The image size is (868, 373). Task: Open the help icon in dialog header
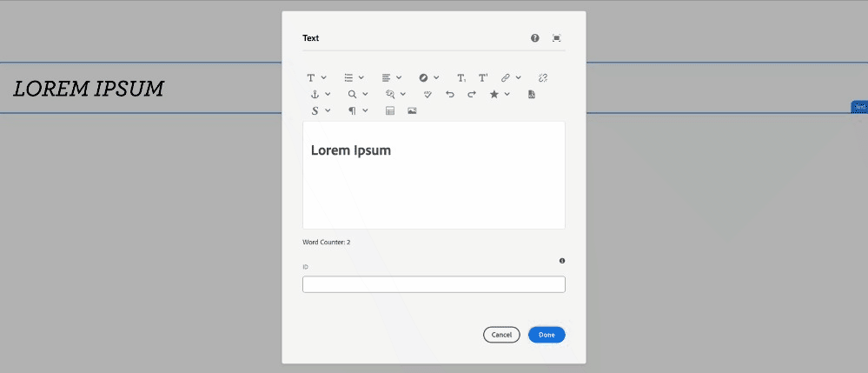click(534, 38)
